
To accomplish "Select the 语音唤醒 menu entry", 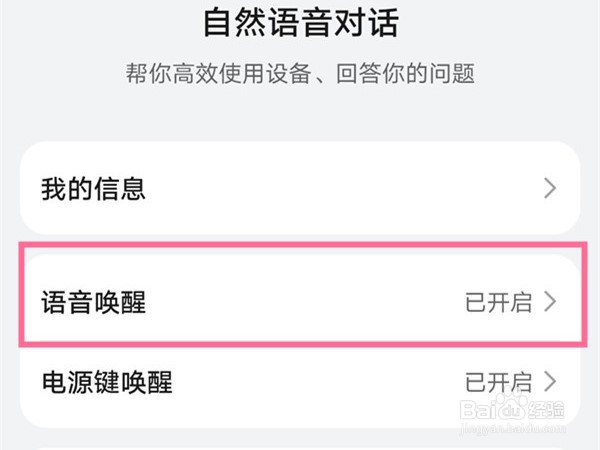I will [94, 303].
